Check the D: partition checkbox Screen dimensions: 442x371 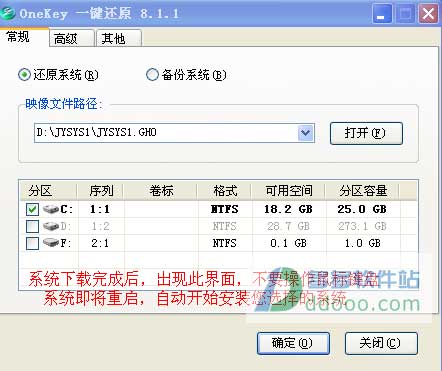point(32,226)
